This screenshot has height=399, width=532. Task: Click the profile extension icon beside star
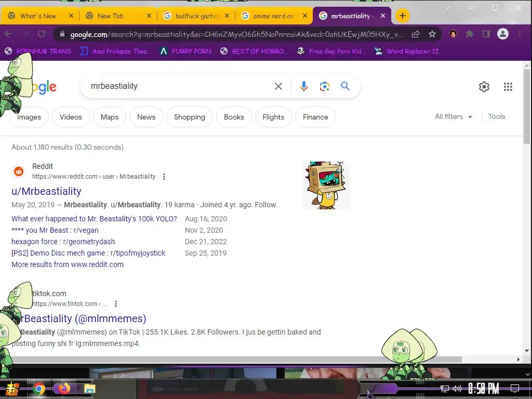[453, 34]
